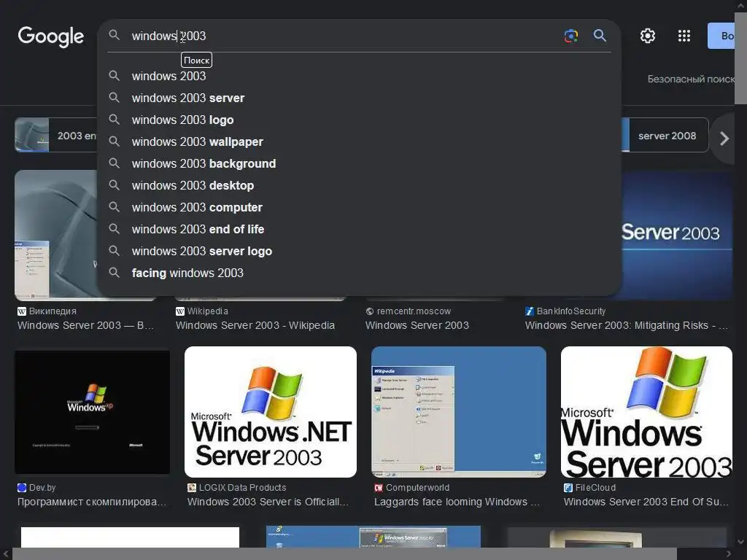
Task: Expand related chips with right chevron arrow
Action: pyautogui.click(x=724, y=139)
